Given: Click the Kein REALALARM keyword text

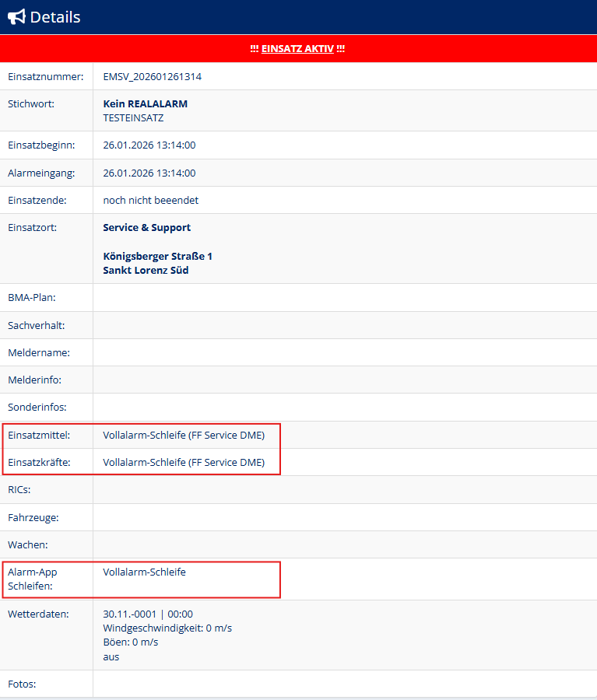Looking at the screenshot, I should coord(145,103).
